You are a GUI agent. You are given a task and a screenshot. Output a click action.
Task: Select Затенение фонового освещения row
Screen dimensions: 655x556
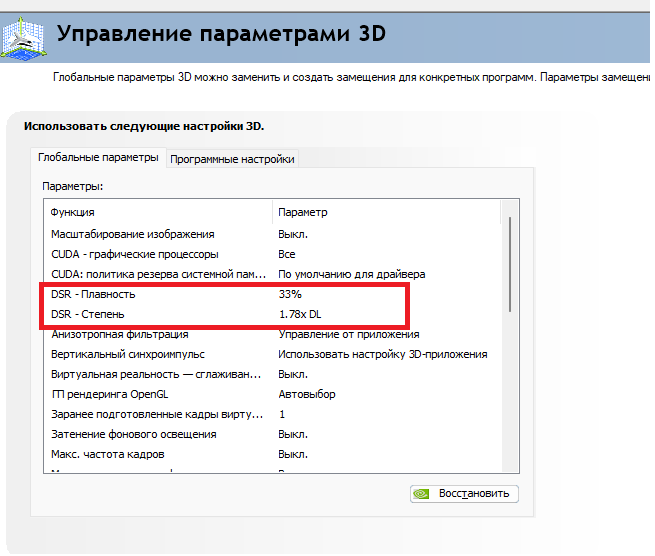[x=272, y=434]
